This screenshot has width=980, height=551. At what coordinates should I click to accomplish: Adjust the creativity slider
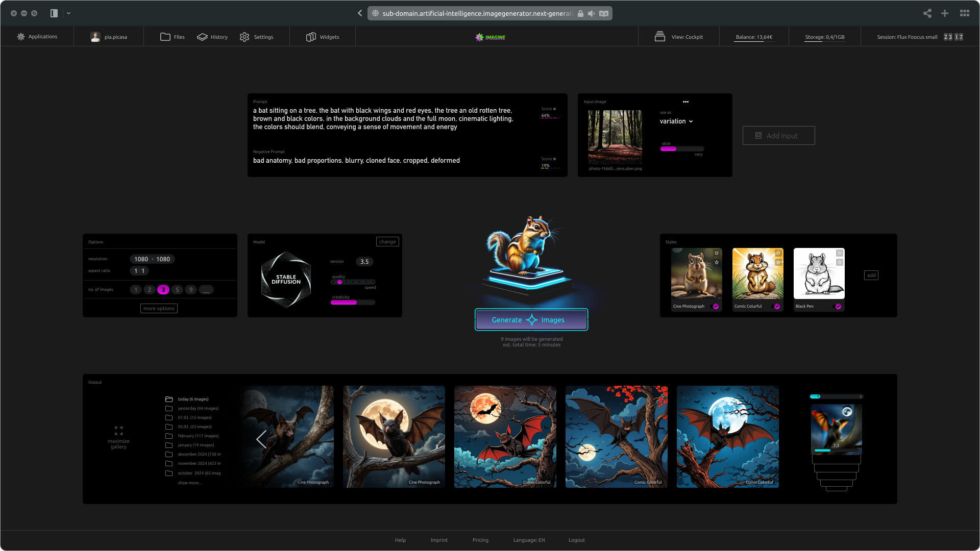click(353, 303)
